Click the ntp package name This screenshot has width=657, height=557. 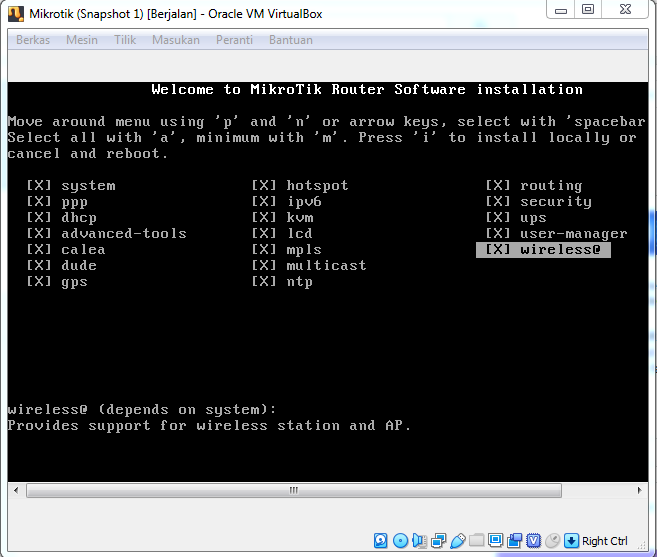click(x=299, y=282)
